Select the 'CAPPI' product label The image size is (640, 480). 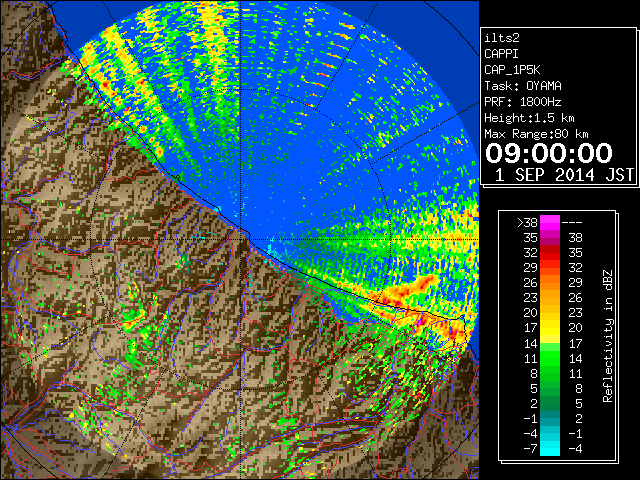(501, 54)
